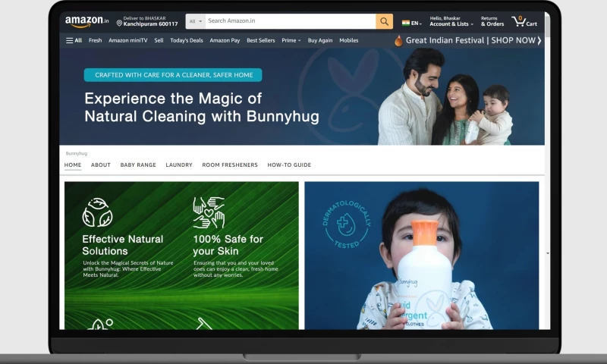Click the orange search magnifier button
607x364 pixels.
pyautogui.click(x=384, y=21)
